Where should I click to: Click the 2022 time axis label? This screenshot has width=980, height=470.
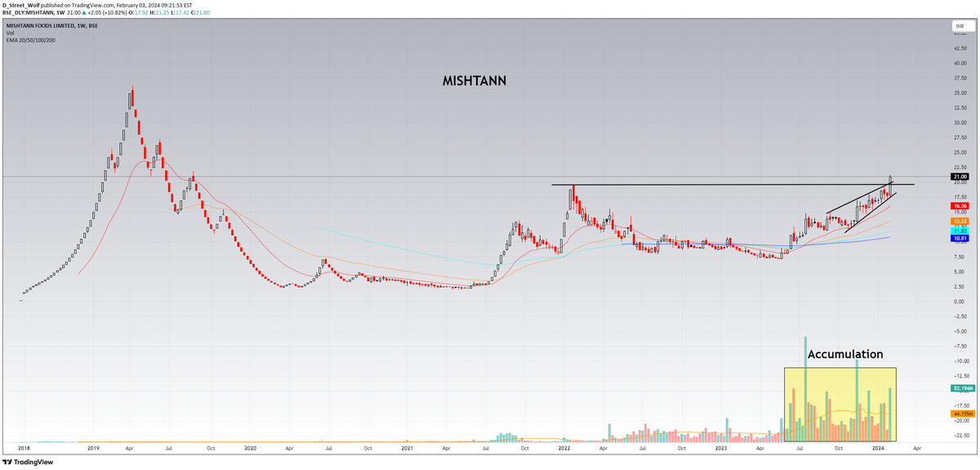click(x=564, y=449)
